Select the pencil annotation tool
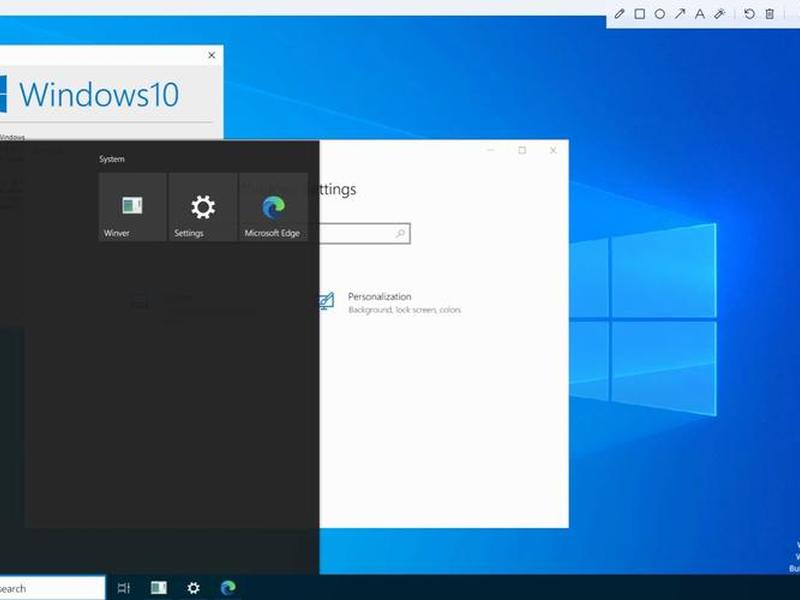The width and height of the screenshot is (800, 600). pos(619,14)
